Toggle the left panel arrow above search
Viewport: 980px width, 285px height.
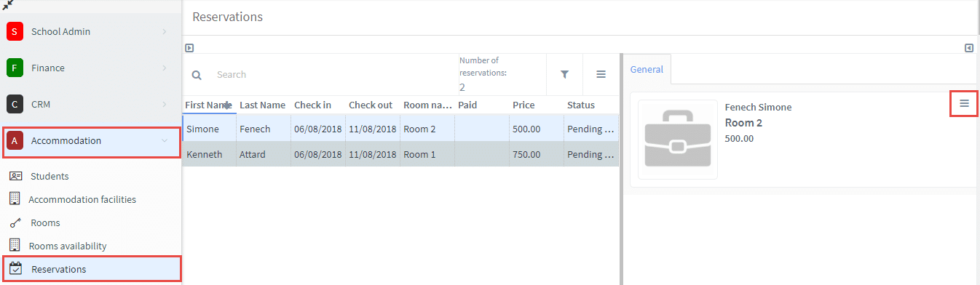point(189,48)
